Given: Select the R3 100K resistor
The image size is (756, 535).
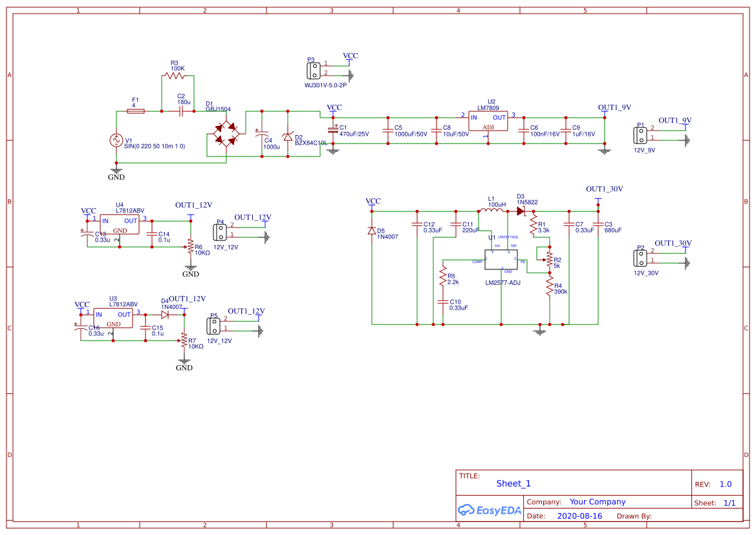Looking at the screenshot, I should click(x=177, y=76).
